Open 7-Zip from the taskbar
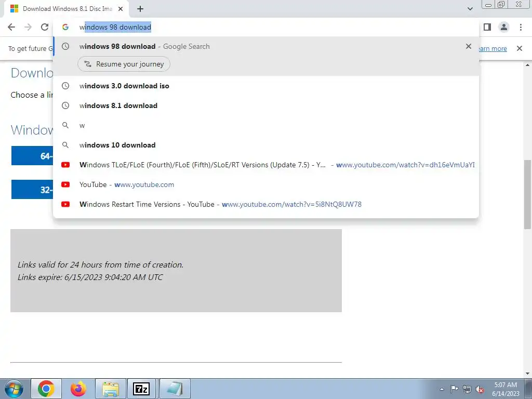The height and width of the screenshot is (399, 532). (141, 389)
